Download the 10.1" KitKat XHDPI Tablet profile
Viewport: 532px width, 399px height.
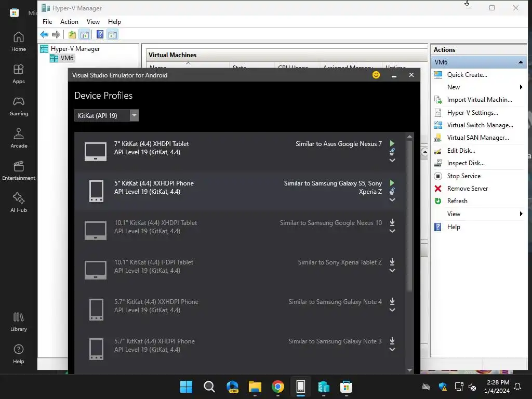[392, 222]
